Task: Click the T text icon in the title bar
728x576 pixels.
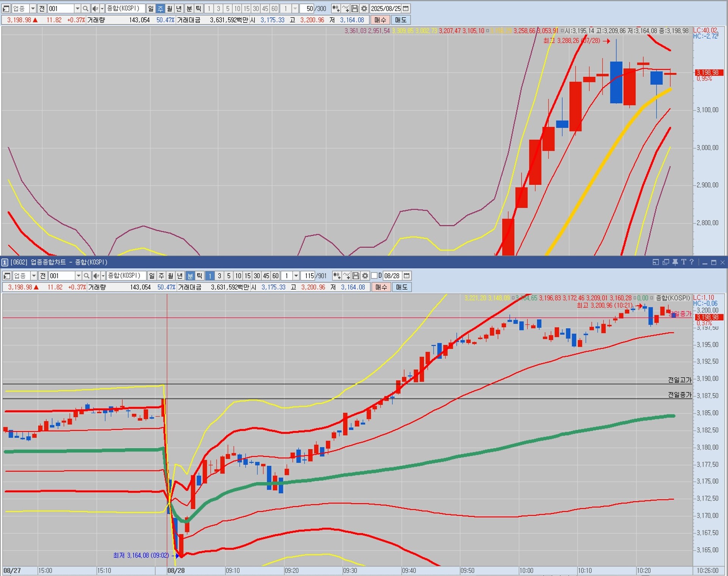Action: pos(683,262)
